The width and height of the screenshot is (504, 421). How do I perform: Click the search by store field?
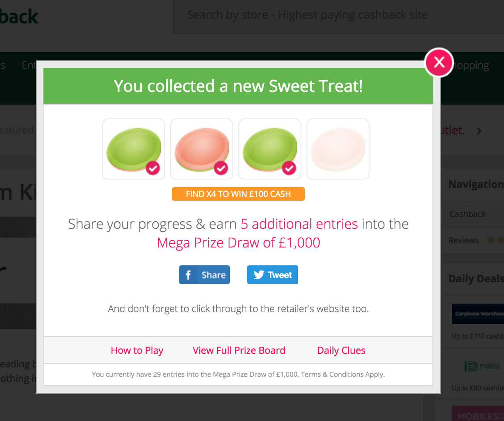(x=338, y=16)
